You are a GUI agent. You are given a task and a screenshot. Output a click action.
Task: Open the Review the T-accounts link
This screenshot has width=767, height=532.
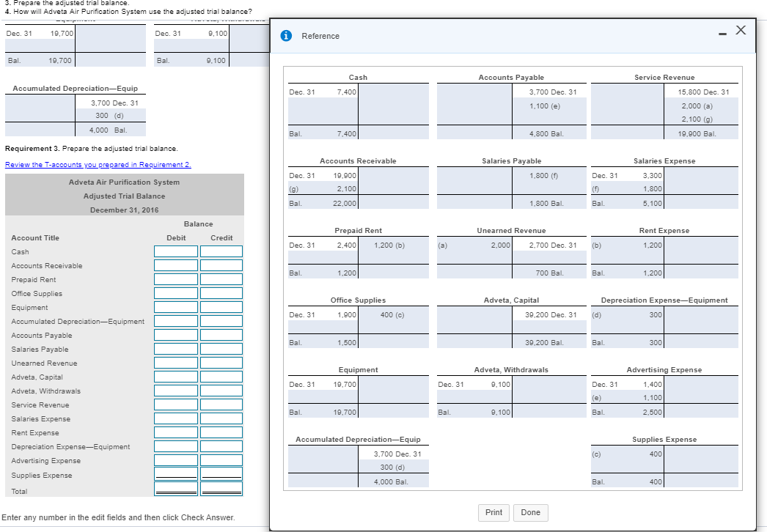point(98,165)
